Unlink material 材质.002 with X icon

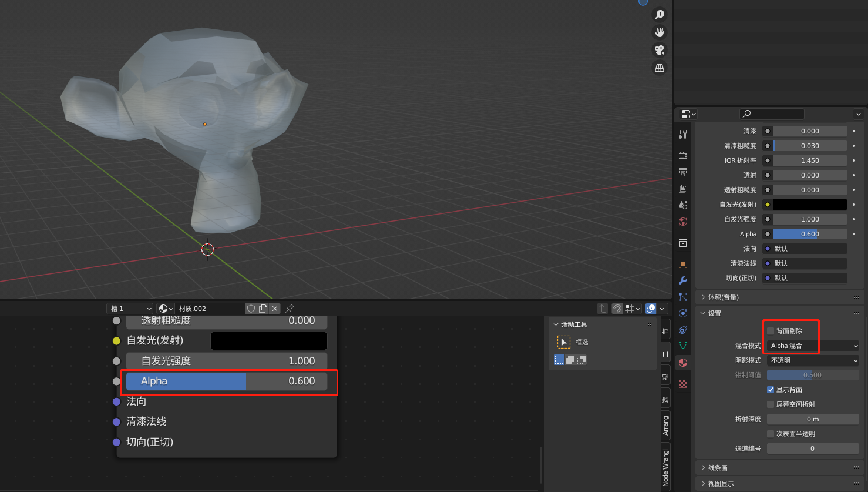point(275,309)
